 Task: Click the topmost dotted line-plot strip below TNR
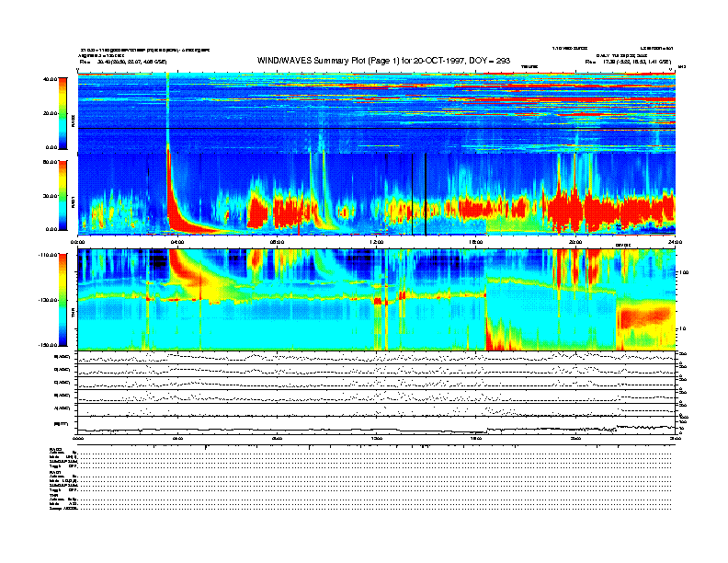pos(377,357)
